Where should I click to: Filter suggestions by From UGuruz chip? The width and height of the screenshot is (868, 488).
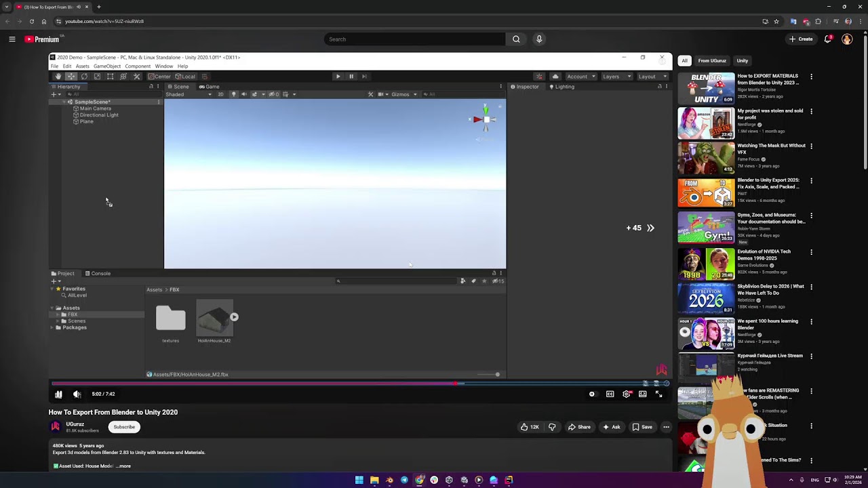712,61
